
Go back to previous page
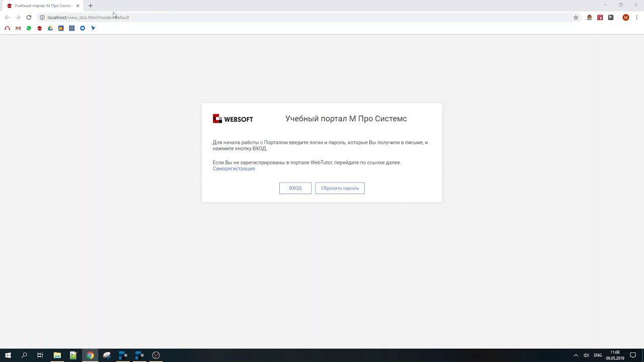(x=7, y=17)
